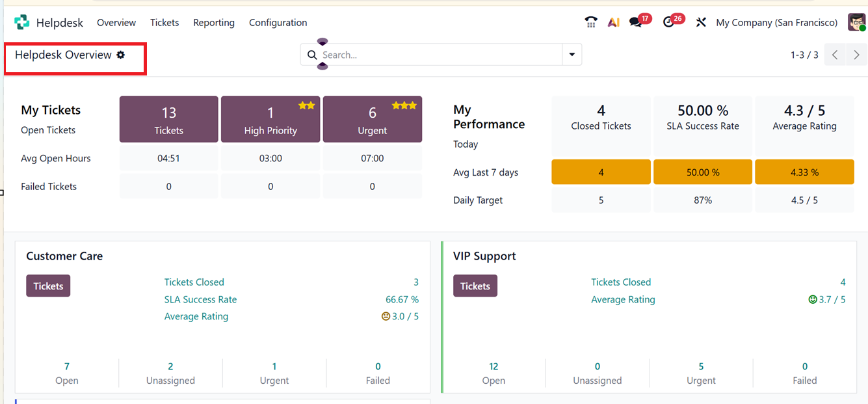This screenshot has width=868, height=404.
Task: Expand the search options dropdown arrow
Action: tap(572, 55)
